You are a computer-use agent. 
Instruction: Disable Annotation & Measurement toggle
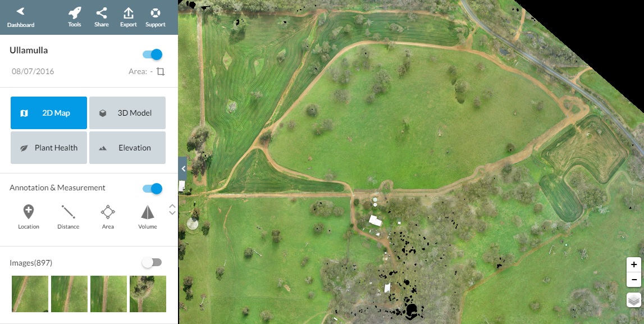(152, 189)
